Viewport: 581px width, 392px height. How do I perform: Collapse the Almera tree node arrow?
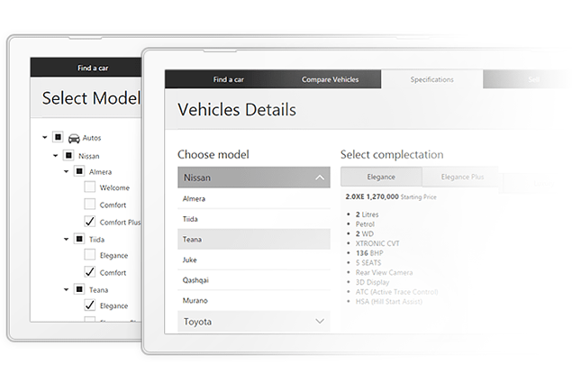(x=67, y=172)
